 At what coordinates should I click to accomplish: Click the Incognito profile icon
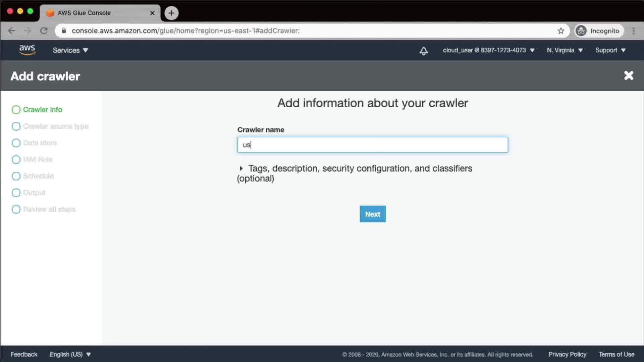581,31
